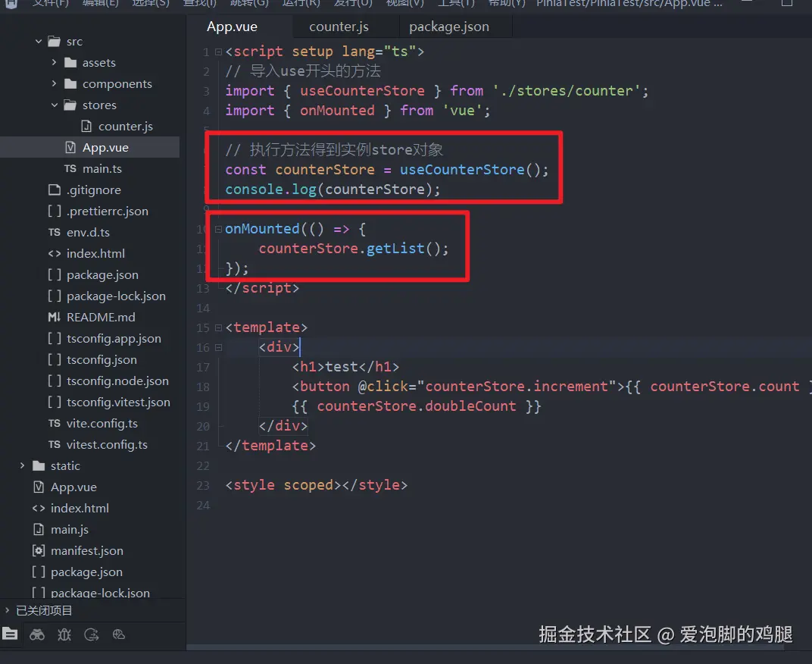
Task: Open the project explorer folder icon in bottom bar
Action: pyautogui.click(x=10, y=634)
